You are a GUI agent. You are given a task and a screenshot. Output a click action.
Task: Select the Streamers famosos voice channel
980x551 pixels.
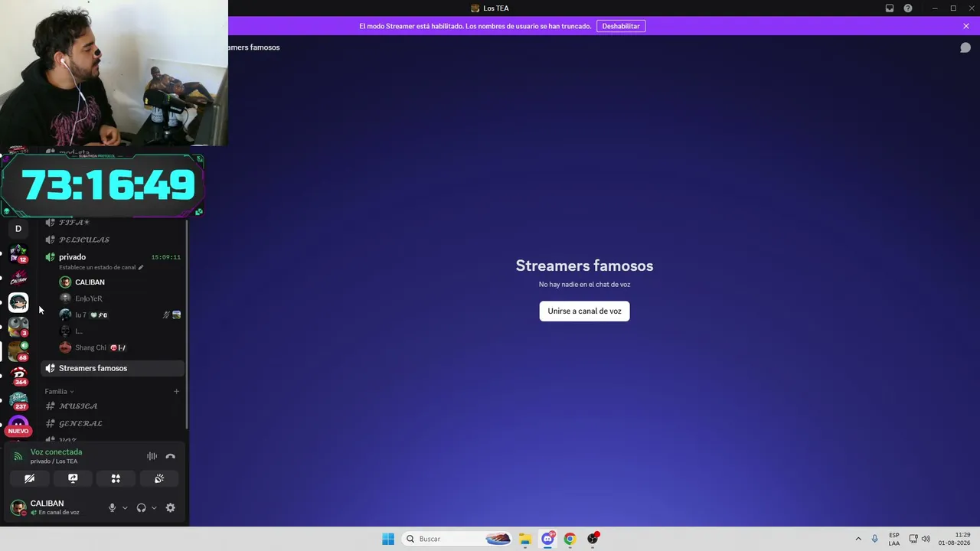(112, 368)
